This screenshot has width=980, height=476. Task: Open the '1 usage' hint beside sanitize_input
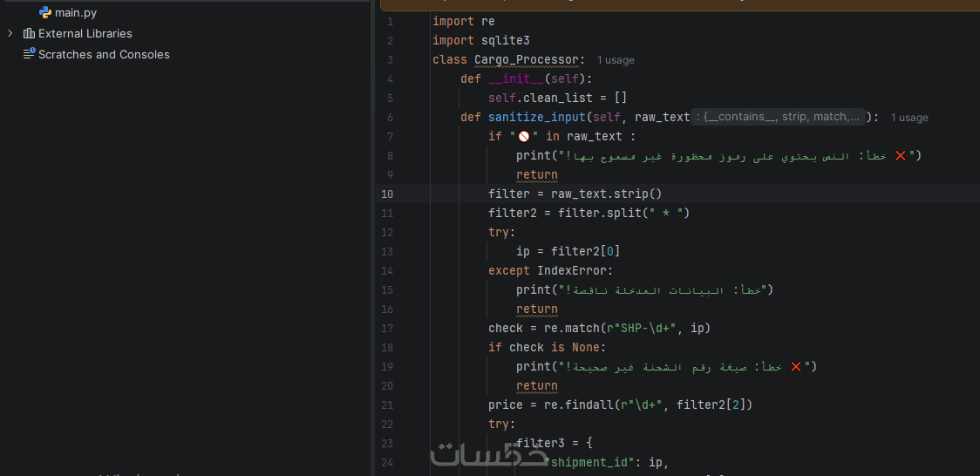click(x=909, y=118)
